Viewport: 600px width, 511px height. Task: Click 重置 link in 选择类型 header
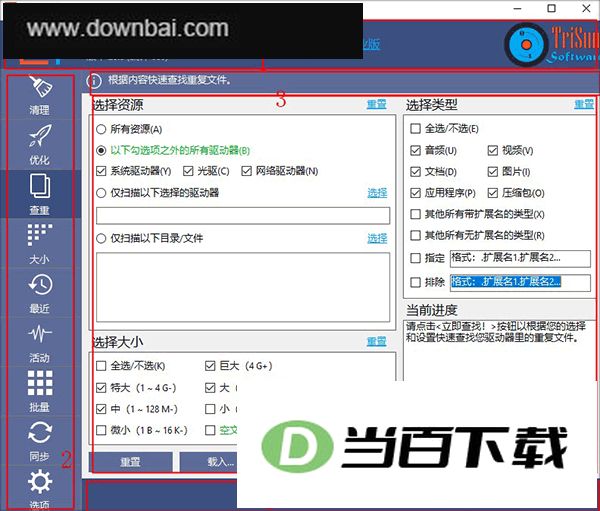(x=584, y=104)
